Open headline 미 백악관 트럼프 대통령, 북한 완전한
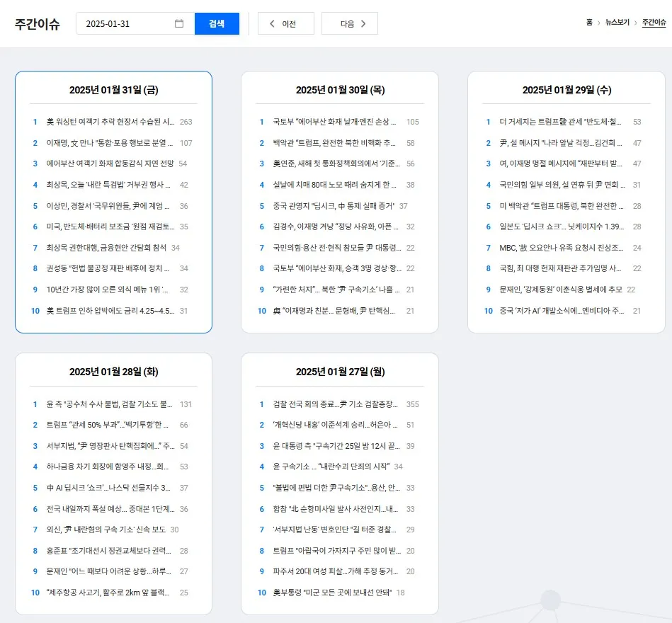 point(561,206)
